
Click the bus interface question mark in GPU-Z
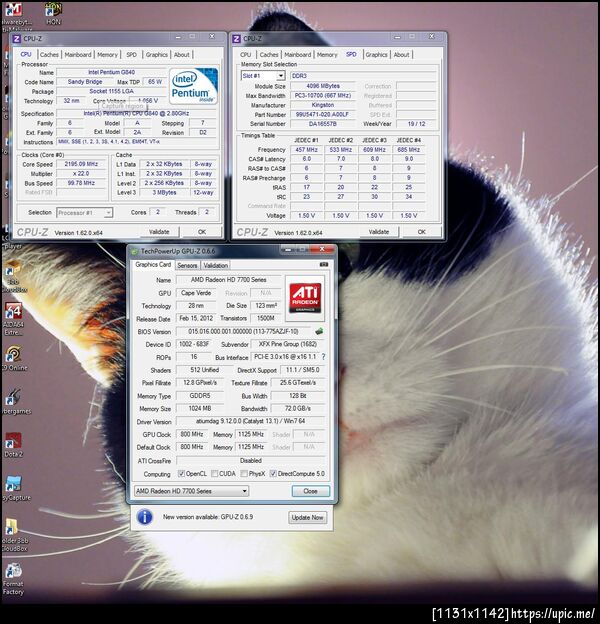coord(323,357)
